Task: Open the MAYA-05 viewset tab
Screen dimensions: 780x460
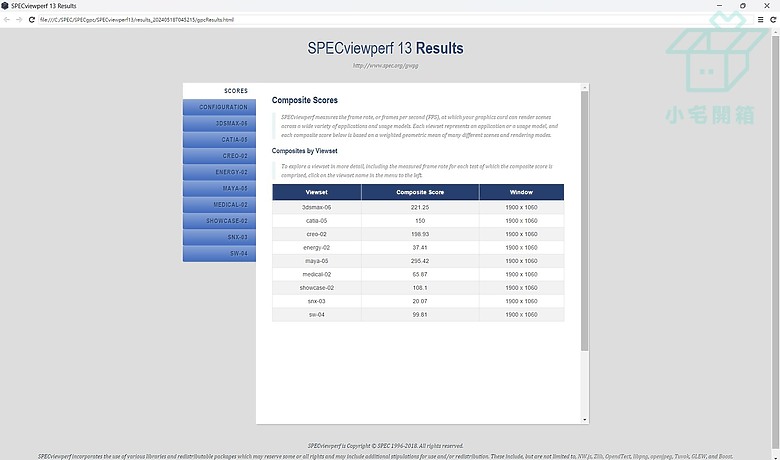Action: pyautogui.click(x=219, y=188)
